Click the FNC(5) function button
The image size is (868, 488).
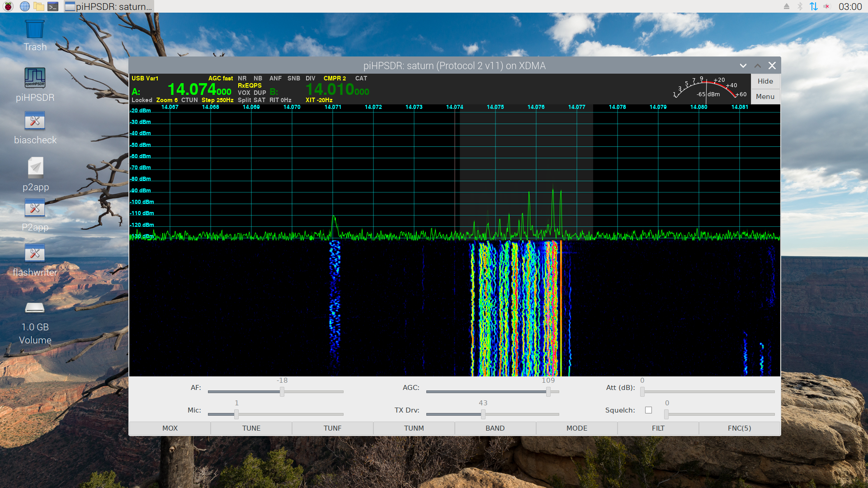point(740,428)
